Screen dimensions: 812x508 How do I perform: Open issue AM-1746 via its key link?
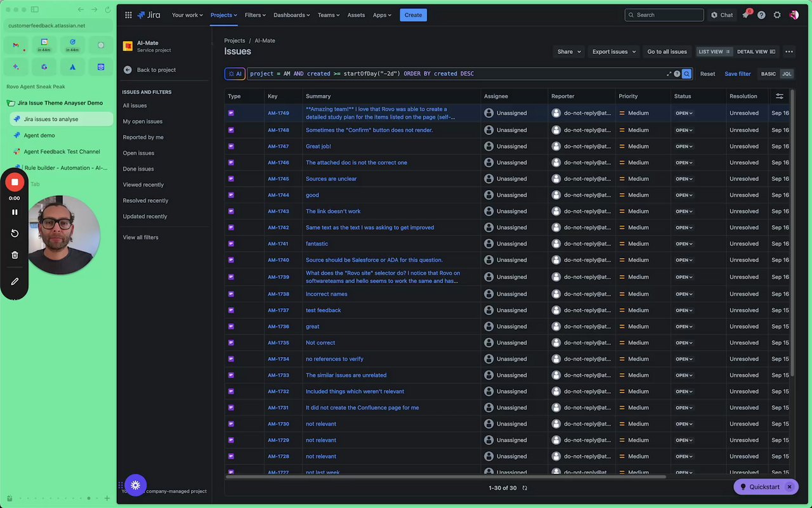tap(278, 162)
